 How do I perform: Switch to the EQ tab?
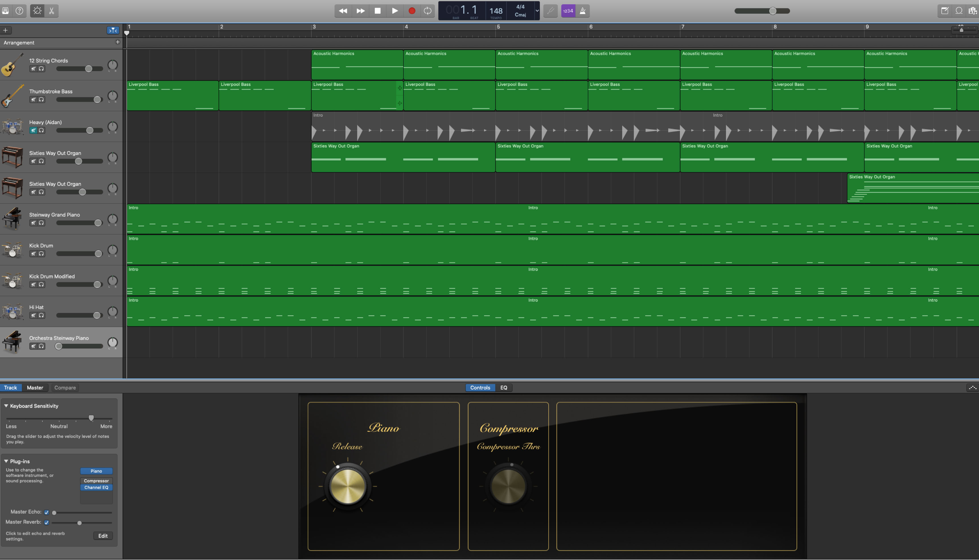point(503,388)
